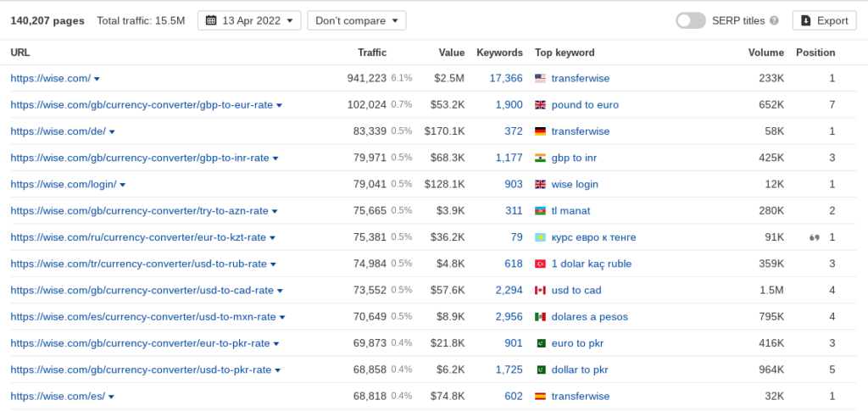Sort by the Traffic column header
This screenshot has width=868, height=411.
[x=372, y=53]
